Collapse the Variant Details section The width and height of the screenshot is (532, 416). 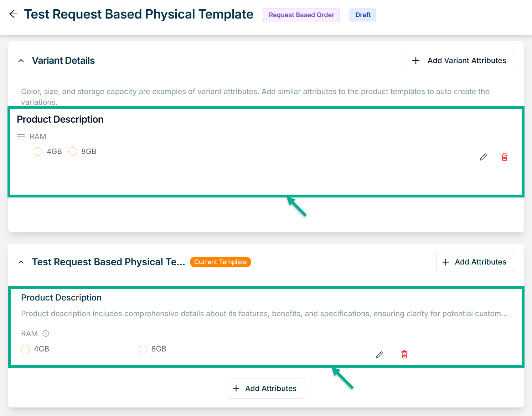click(21, 61)
